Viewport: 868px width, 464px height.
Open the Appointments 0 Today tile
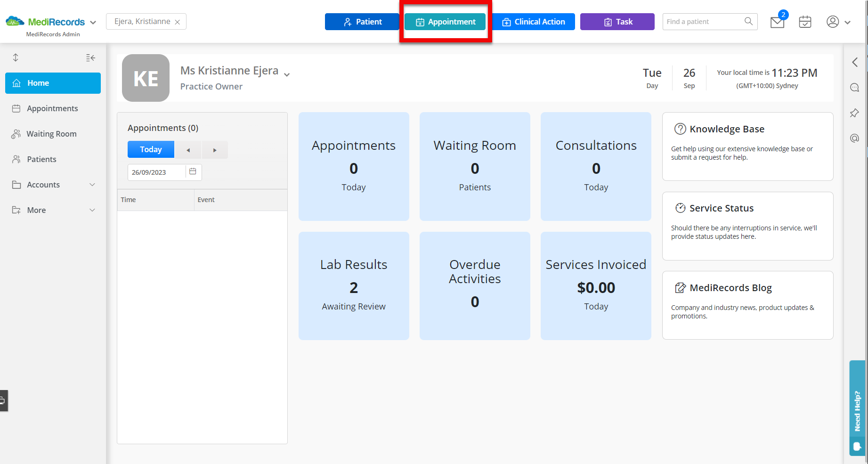coord(354,166)
